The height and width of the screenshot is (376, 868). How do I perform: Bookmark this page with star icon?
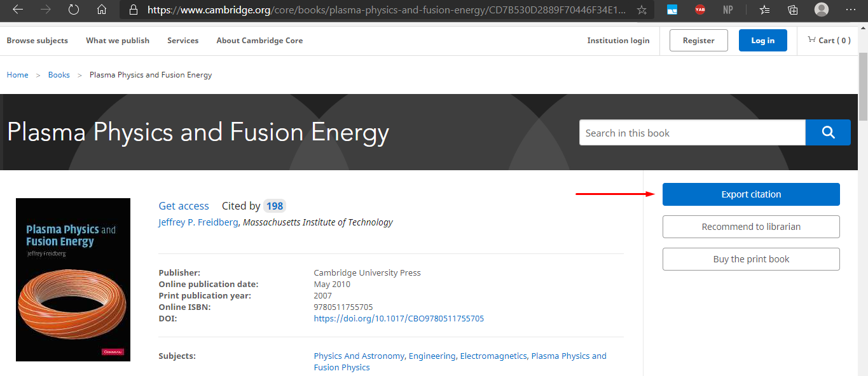642,10
